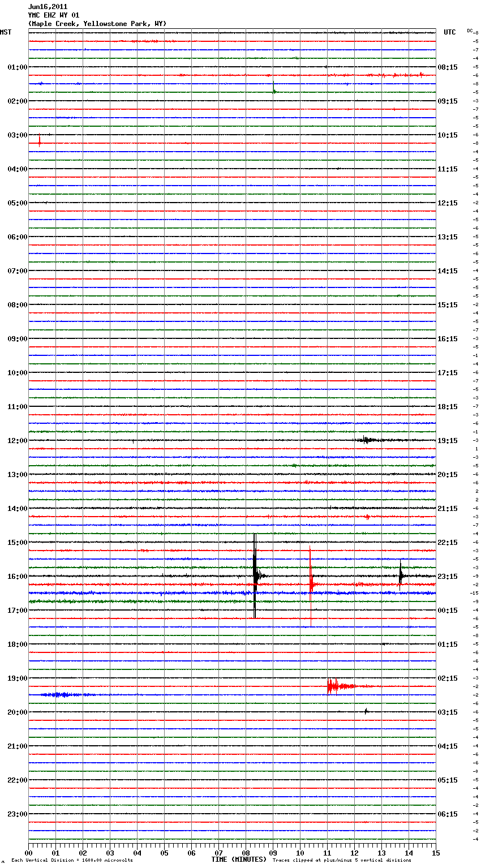
Task: Click the red spike on the 03:15 trace
Action: tap(39, 141)
